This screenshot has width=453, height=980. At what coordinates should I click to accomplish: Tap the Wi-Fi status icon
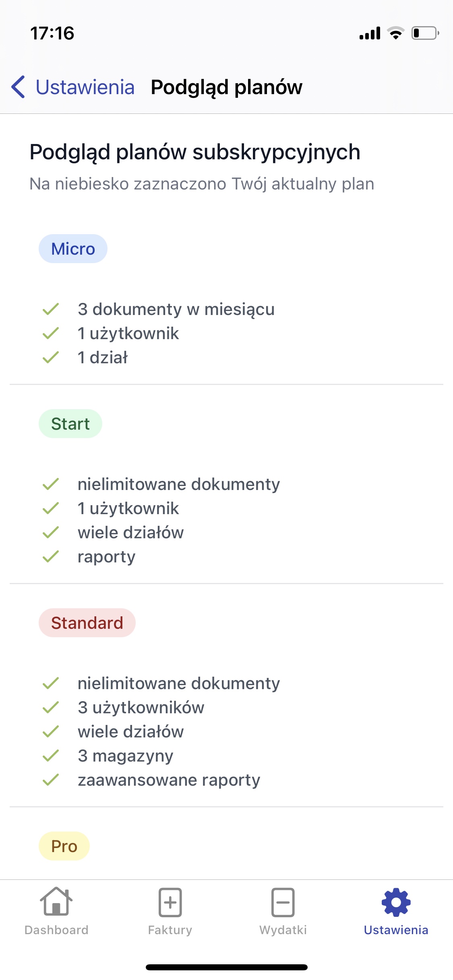click(x=396, y=33)
